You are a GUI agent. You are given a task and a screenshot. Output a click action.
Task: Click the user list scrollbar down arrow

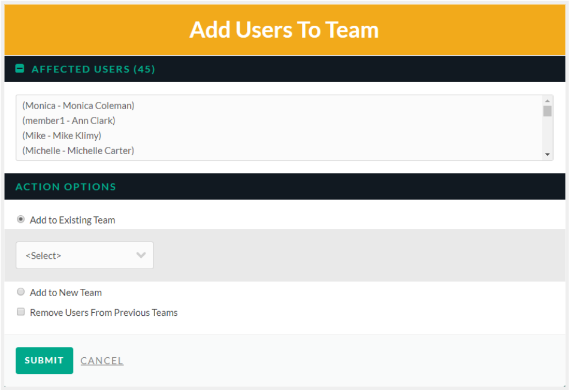point(547,155)
